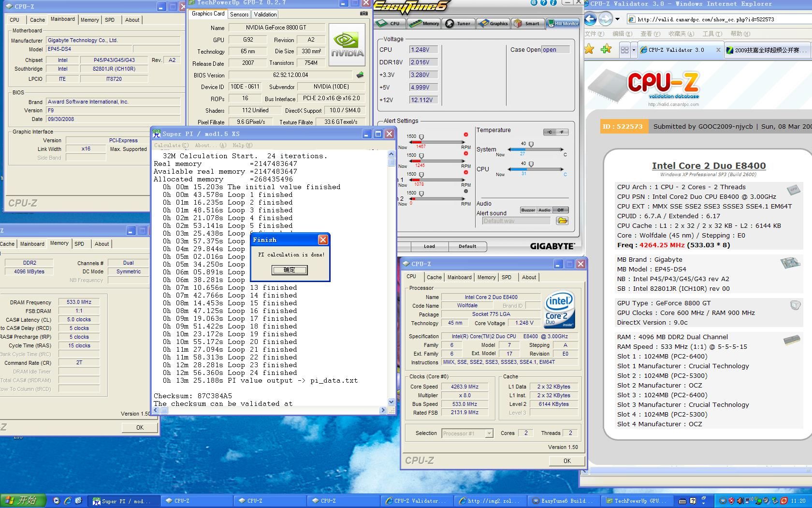812x508 pixels.
Task: Click the Add to Favorites icon
Action: [606, 49]
